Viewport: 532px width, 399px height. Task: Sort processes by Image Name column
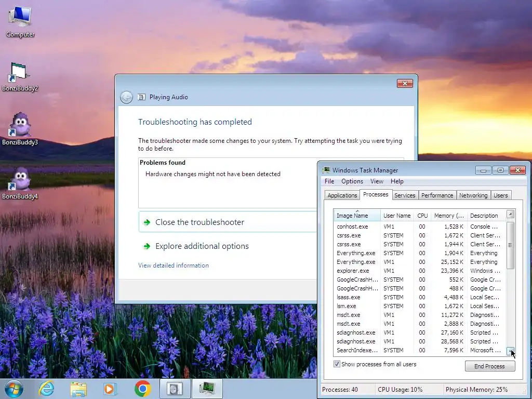[357, 216]
